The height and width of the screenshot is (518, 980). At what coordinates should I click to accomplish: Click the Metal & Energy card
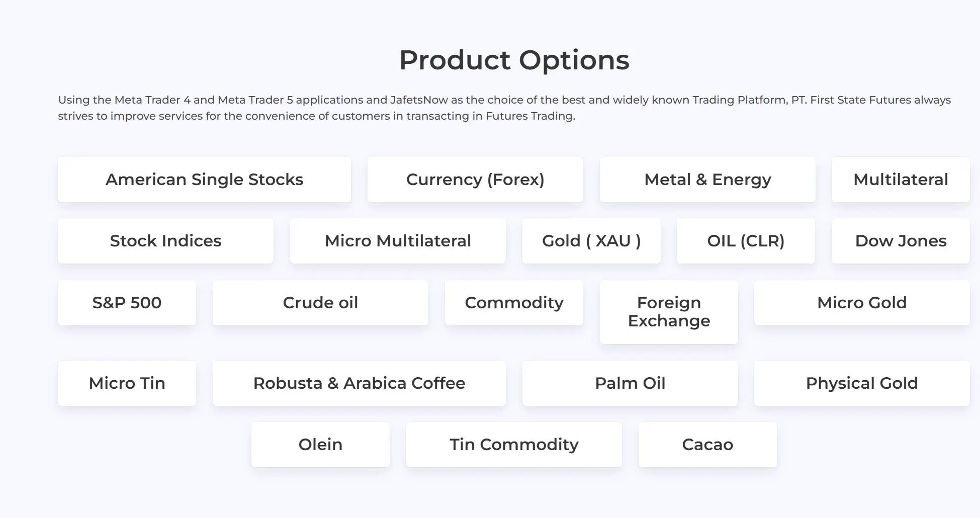point(707,180)
